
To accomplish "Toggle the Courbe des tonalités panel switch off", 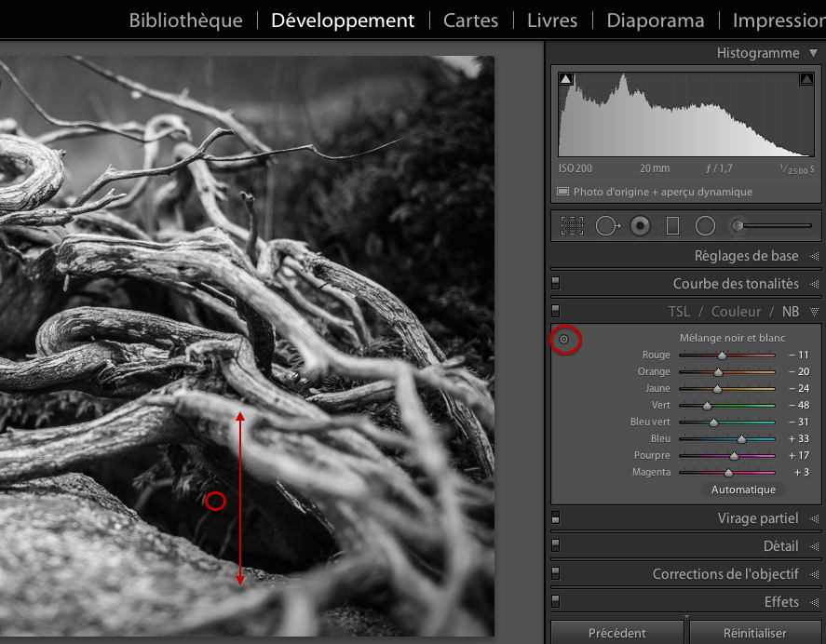I will [556, 283].
